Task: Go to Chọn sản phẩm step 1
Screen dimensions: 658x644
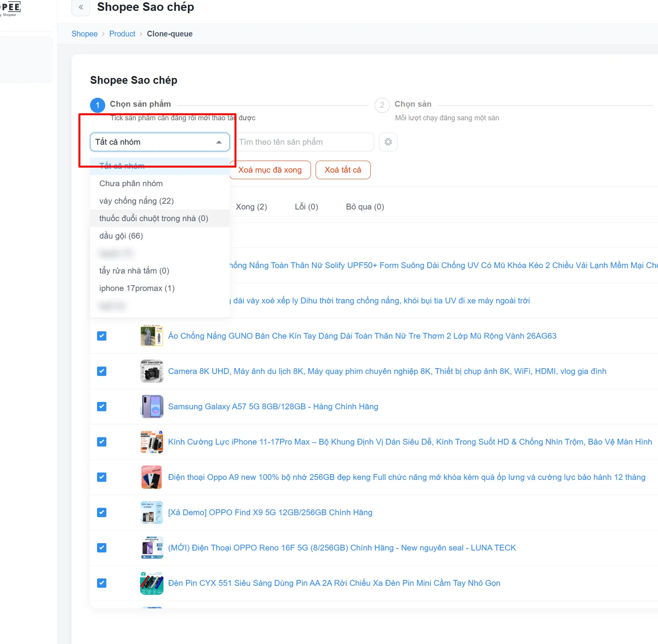Action: coord(140,104)
